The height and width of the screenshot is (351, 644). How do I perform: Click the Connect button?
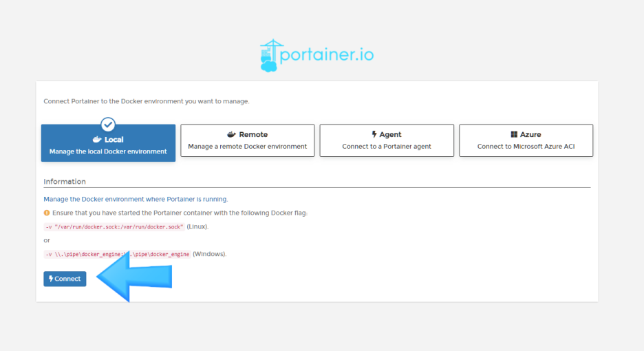pyautogui.click(x=65, y=279)
